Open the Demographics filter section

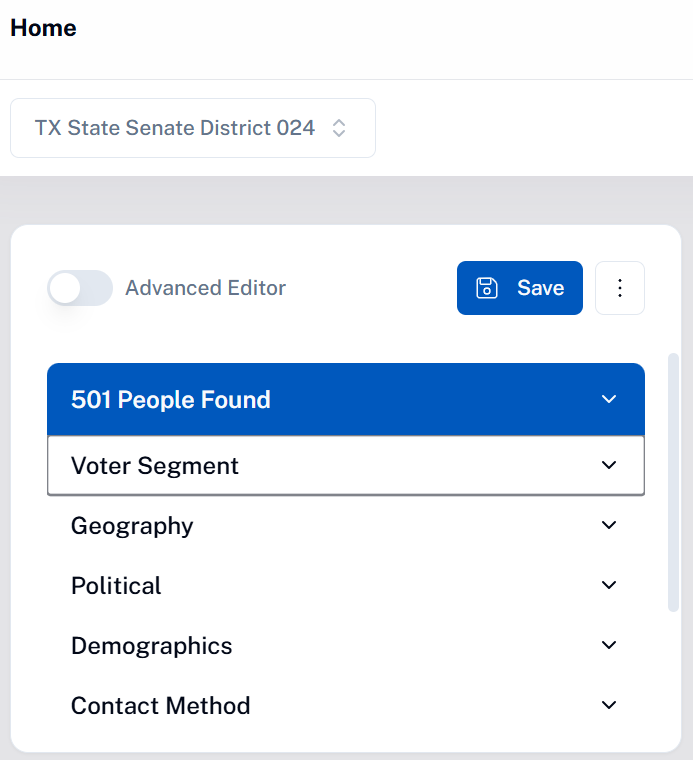tap(346, 645)
